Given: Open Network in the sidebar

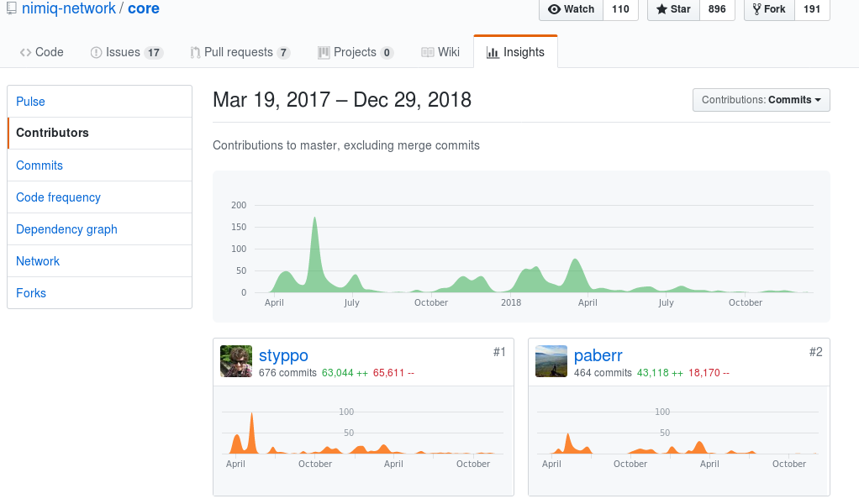Looking at the screenshot, I should [x=100, y=261].
